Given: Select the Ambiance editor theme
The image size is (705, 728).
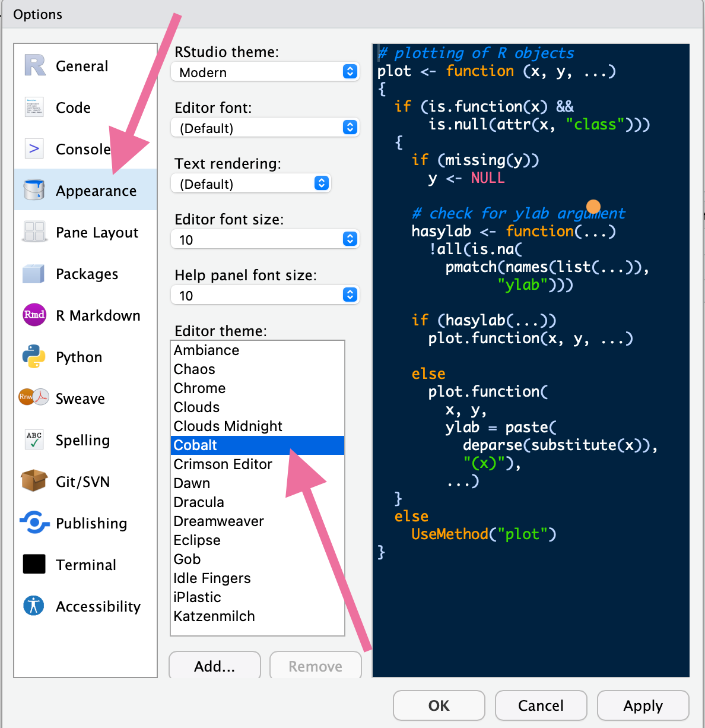Looking at the screenshot, I should click(258, 350).
